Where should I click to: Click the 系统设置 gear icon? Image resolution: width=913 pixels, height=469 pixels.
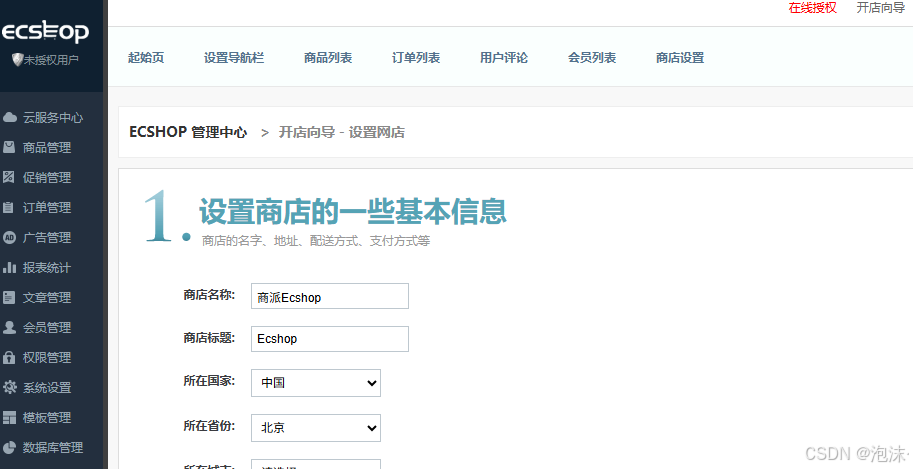[9, 387]
